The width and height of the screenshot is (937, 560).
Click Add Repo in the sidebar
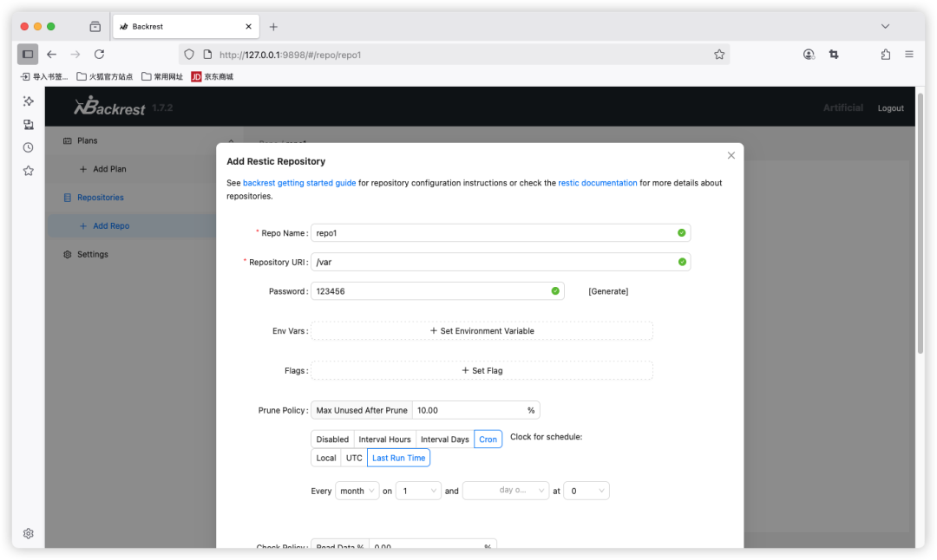(111, 225)
